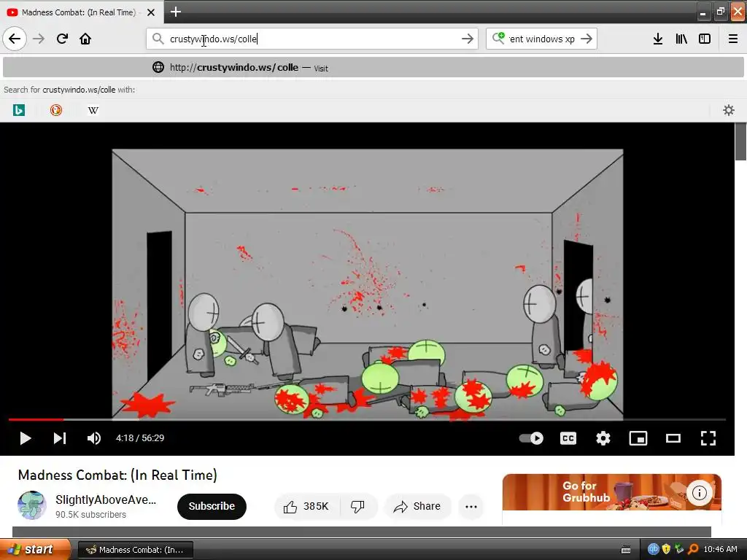Viewport: 747px width, 560px height.
Task: Open a new browser tab
Action: click(175, 12)
